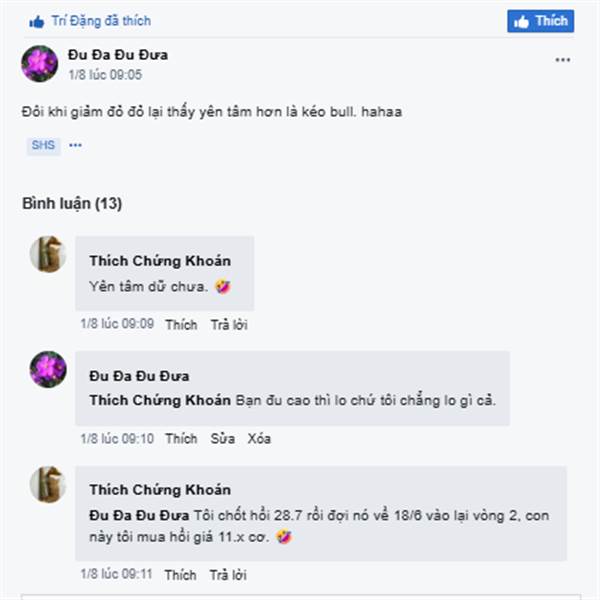Click the flower avatar on 09:10 comment

[48, 370]
